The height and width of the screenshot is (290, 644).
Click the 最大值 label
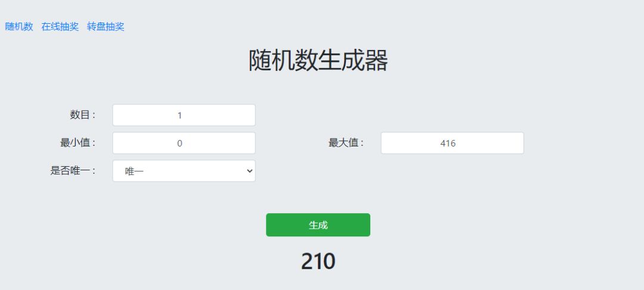pos(346,143)
